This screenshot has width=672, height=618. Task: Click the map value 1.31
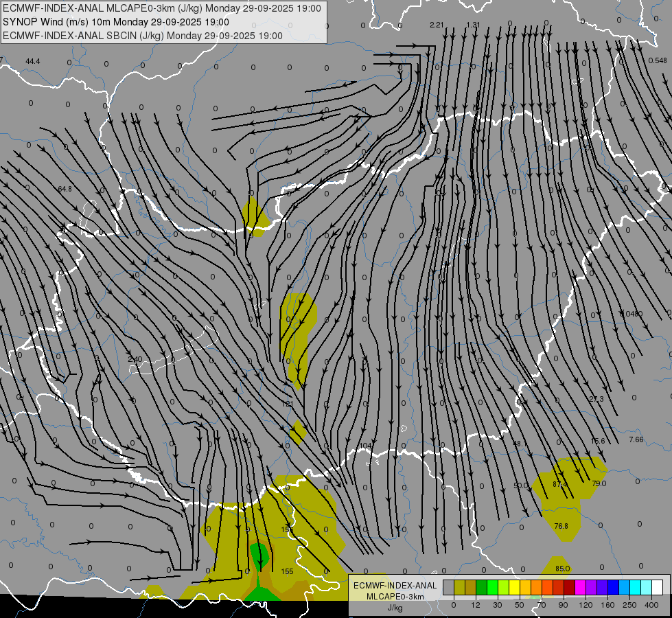[x=473, y=25]
